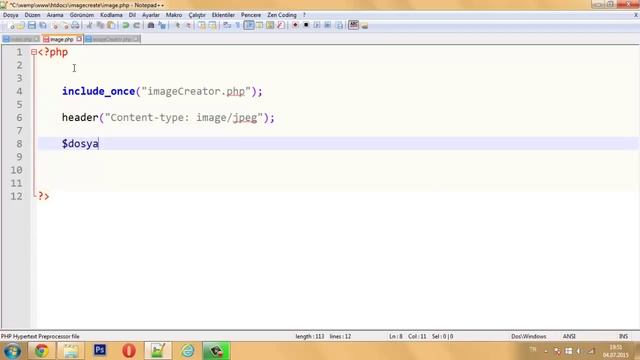Switch to the image.php tab

click(x=61, y=39)
